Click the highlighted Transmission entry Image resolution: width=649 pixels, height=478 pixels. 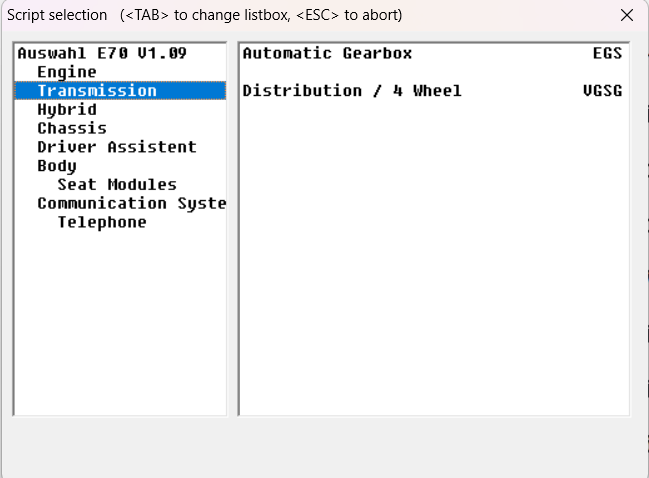[120, 91]
